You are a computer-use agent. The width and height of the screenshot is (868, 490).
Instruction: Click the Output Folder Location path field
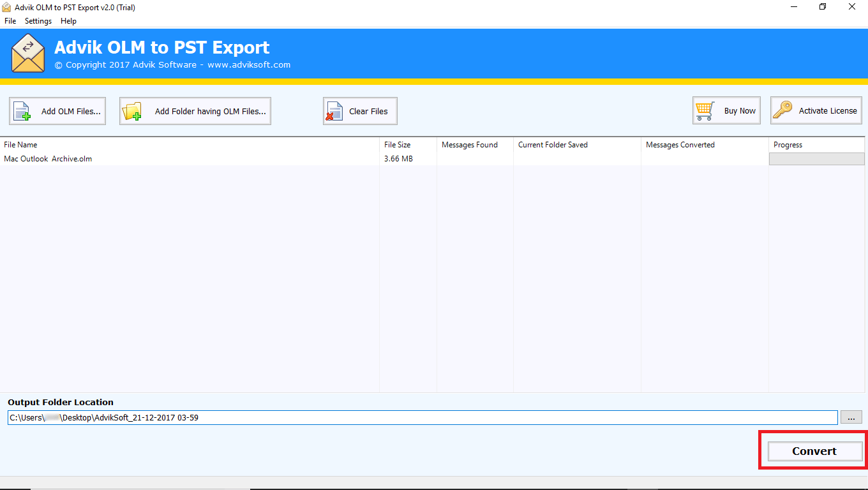click(x=423, y=417)
